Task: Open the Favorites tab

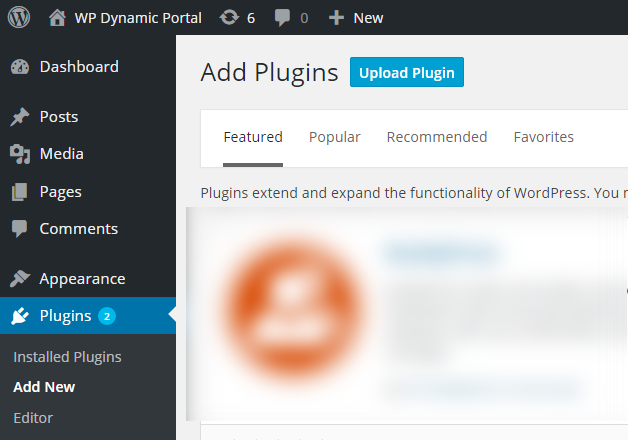Action: [543, 137]
